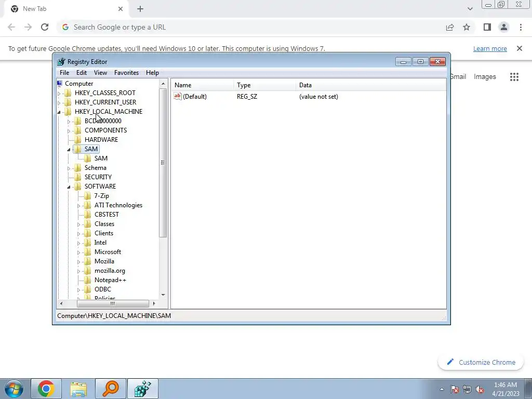Click the CBSTEST folder icon
Screen dimensions: 532x399
tap(87, 215)
